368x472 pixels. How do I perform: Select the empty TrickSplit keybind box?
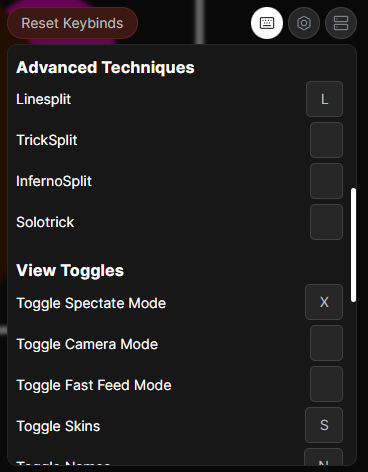click(326, 140)
